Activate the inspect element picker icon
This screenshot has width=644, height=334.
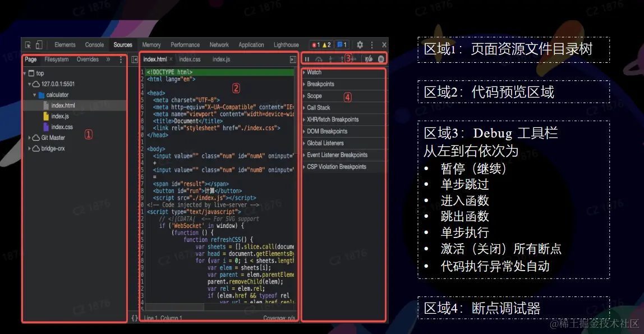click(x=28, y=45)
